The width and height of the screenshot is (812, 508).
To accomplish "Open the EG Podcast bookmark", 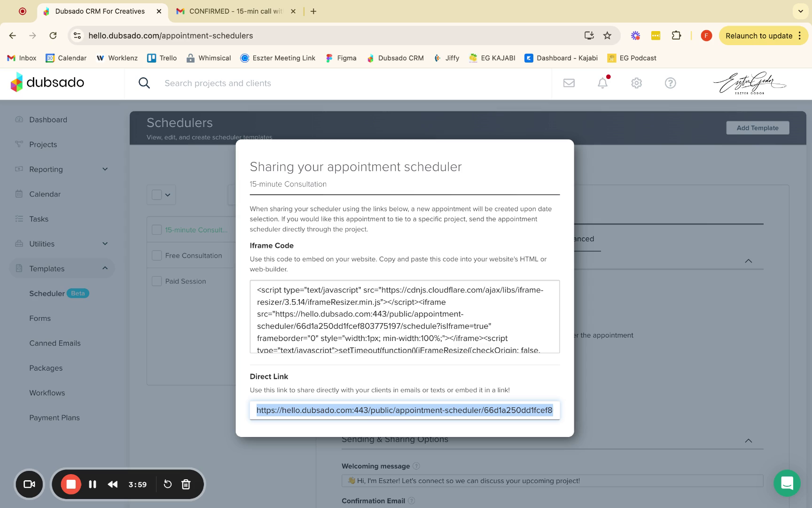I will (632, 58).
